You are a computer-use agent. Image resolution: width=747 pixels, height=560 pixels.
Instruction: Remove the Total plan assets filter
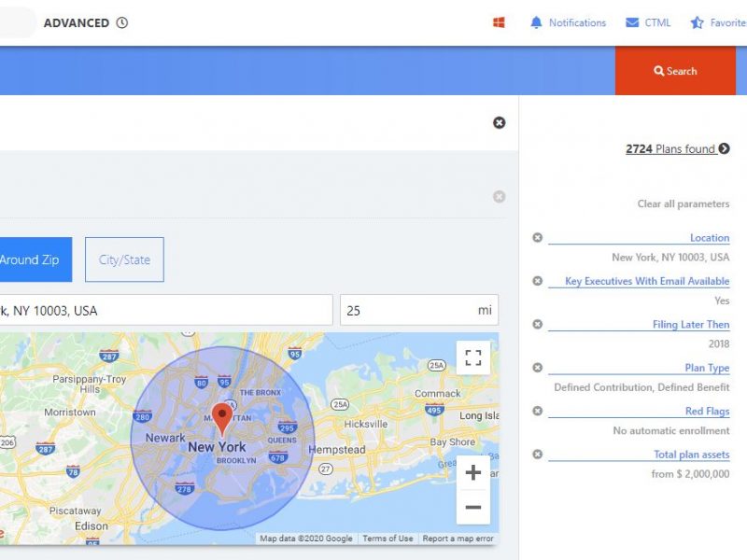click(537, 455)
